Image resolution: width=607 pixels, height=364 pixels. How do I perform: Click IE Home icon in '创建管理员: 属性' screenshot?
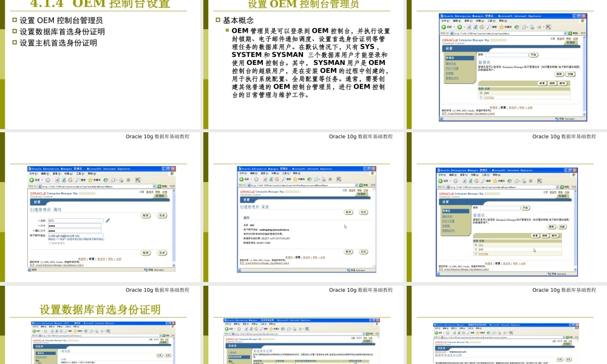pos(70,180)
